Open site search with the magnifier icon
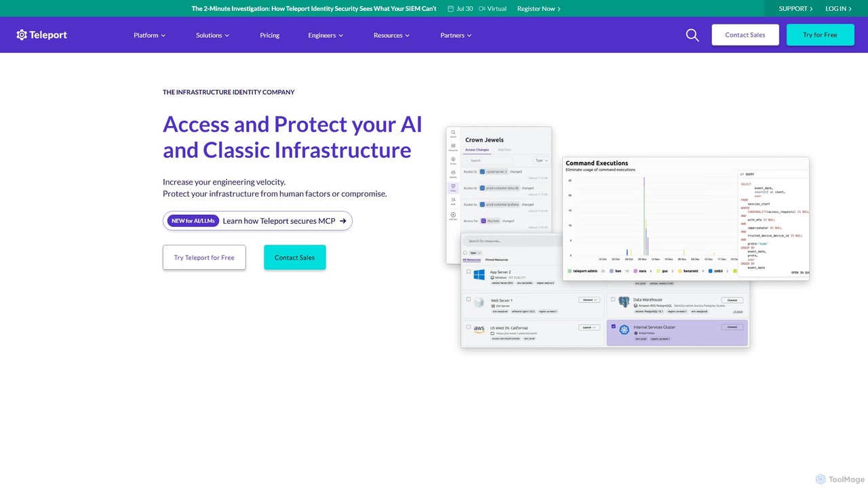The image size is (868, 488). point(692,35)
